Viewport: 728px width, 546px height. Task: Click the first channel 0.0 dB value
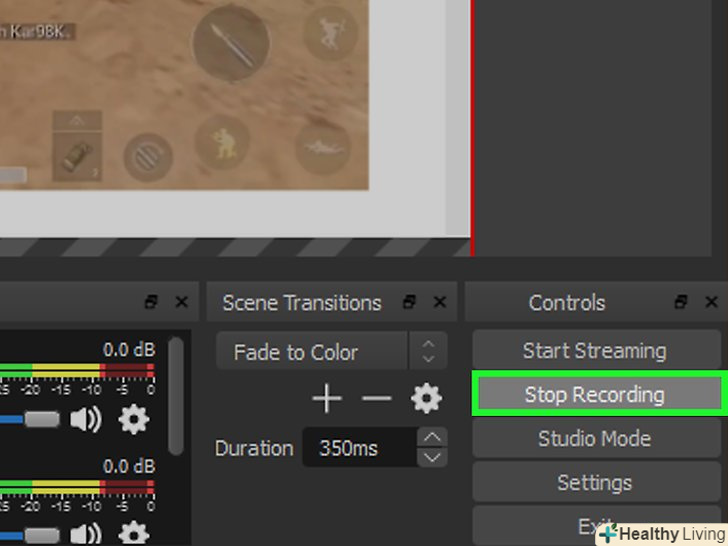[129, 350]
